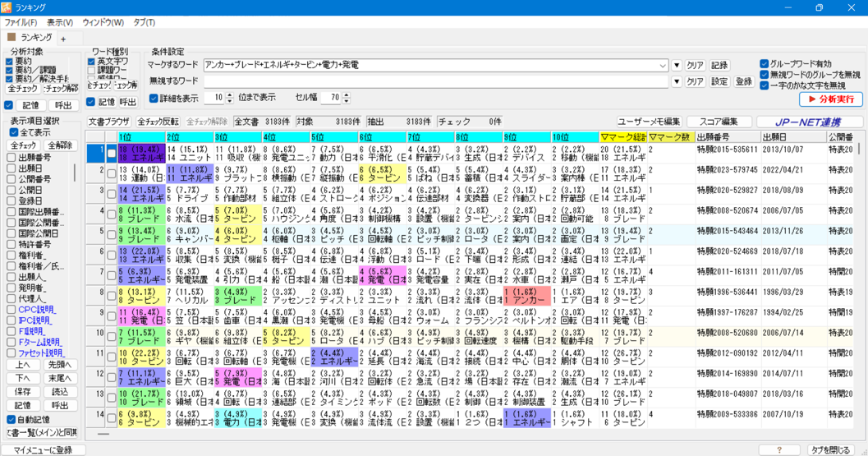The height and width of the screenshot is (456, 868).
Task: Click 設定 for ignore words
Action: (x=719, y=81)
